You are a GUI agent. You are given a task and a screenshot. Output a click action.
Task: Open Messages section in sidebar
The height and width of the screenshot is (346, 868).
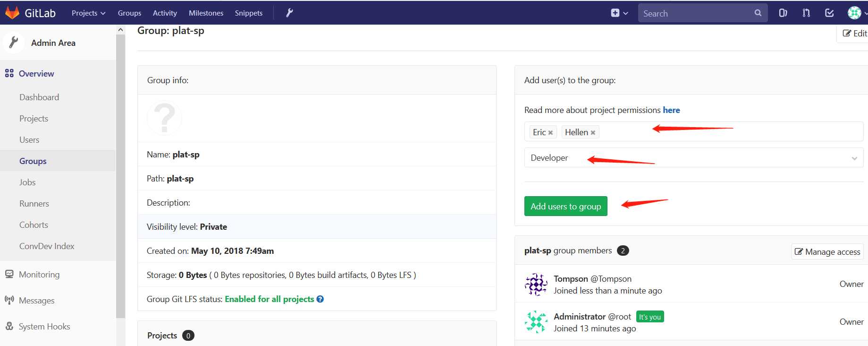click(36, 300)
